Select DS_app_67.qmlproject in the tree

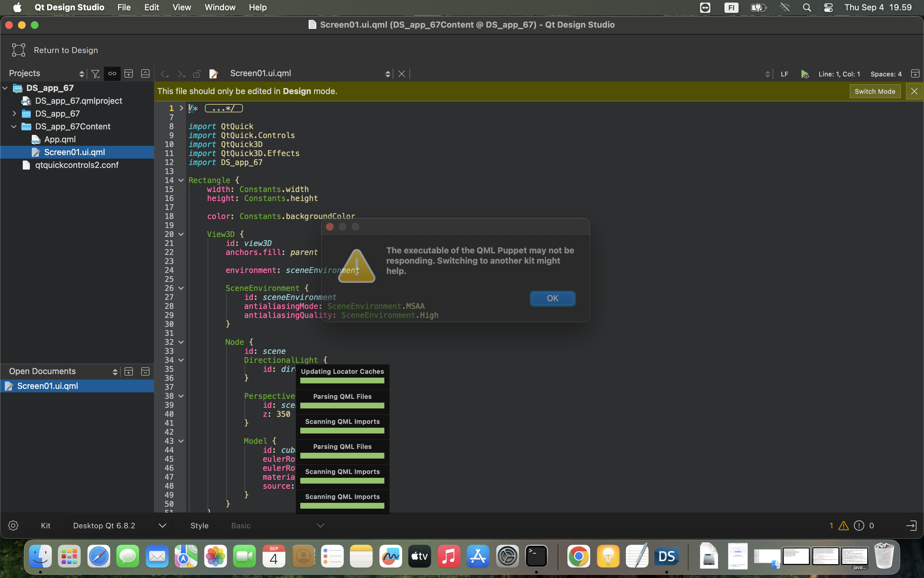pyautogui.click(x=78, y=101)
